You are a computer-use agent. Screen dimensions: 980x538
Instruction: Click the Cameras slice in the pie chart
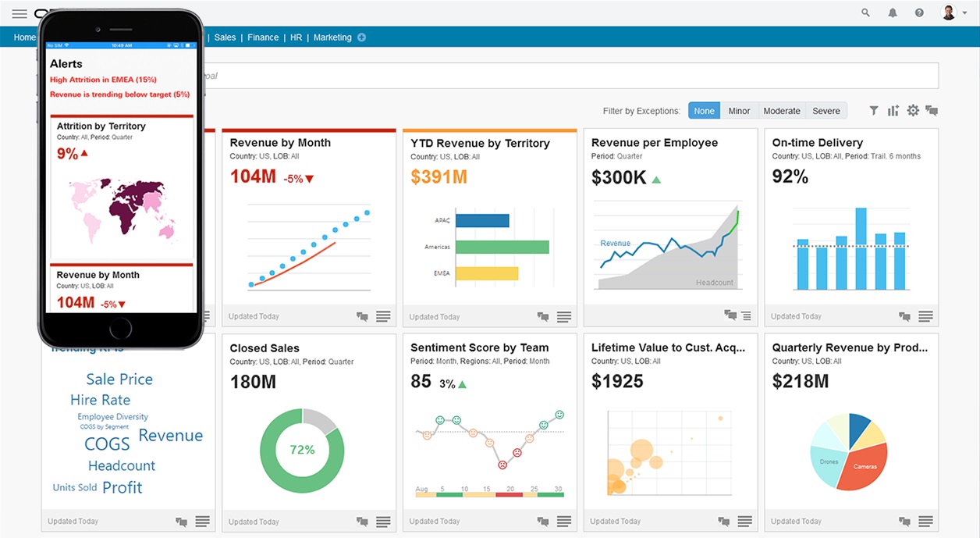pyautogui.click(x=862, y=467)
